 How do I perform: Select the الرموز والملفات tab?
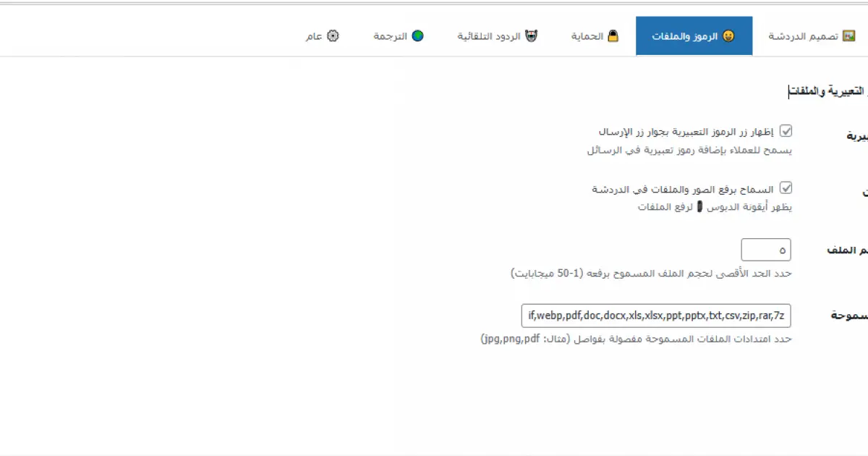[x=694, y=36]
